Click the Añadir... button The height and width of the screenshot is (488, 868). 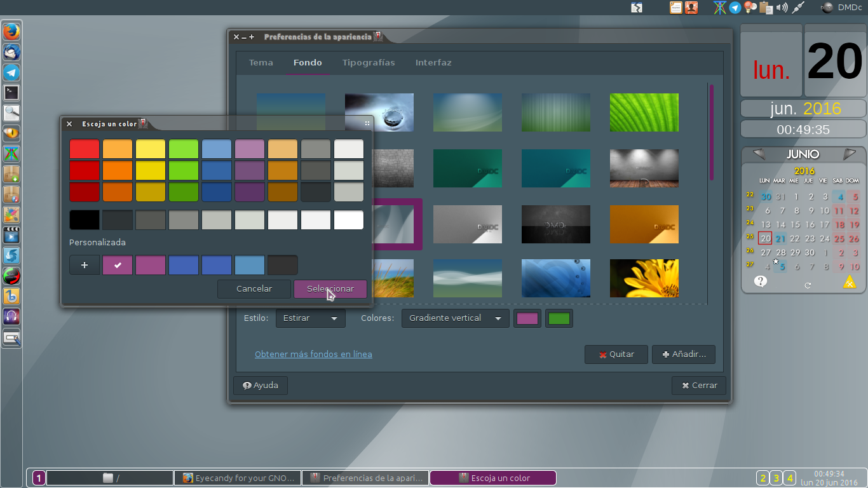point(684,355)
